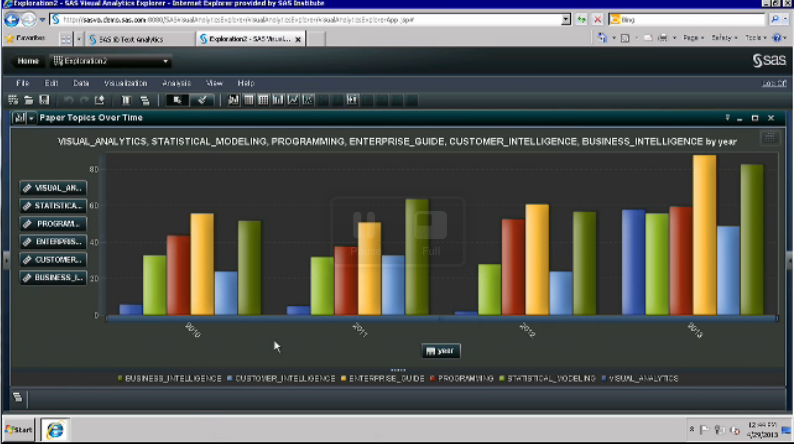
Task: Select the bar chart visualization icon
Action: pyautogui.click(x=278, y=100)
